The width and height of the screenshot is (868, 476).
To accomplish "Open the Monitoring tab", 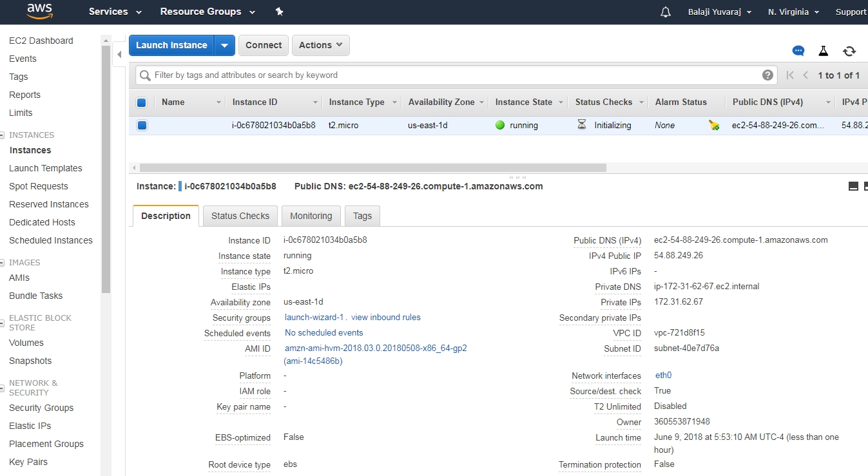I will 311,216.
